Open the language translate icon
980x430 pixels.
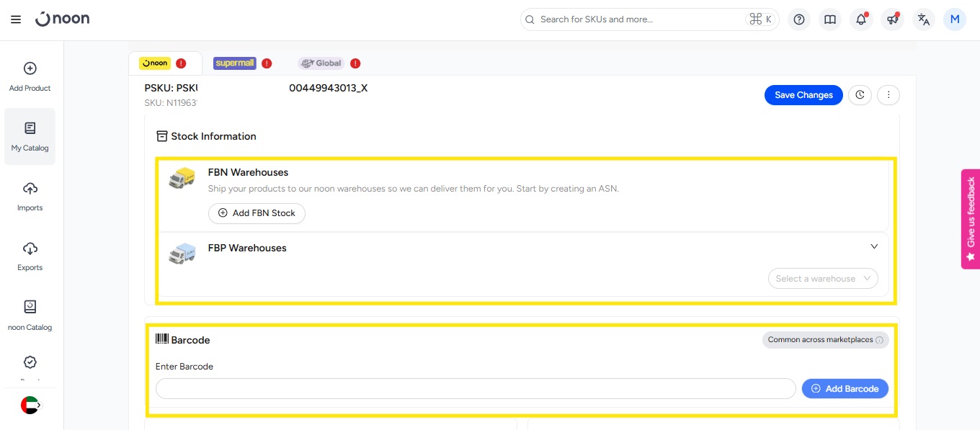(924, 19)
